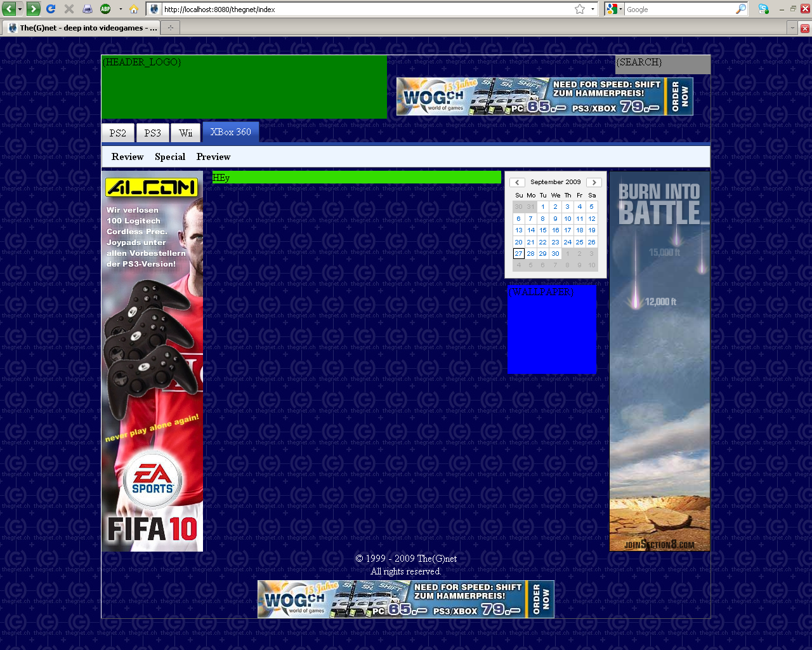Click the magnifier search icon
Image resolution: width=812 pixels, height=650 pixels.
click(x=740, y=9)
